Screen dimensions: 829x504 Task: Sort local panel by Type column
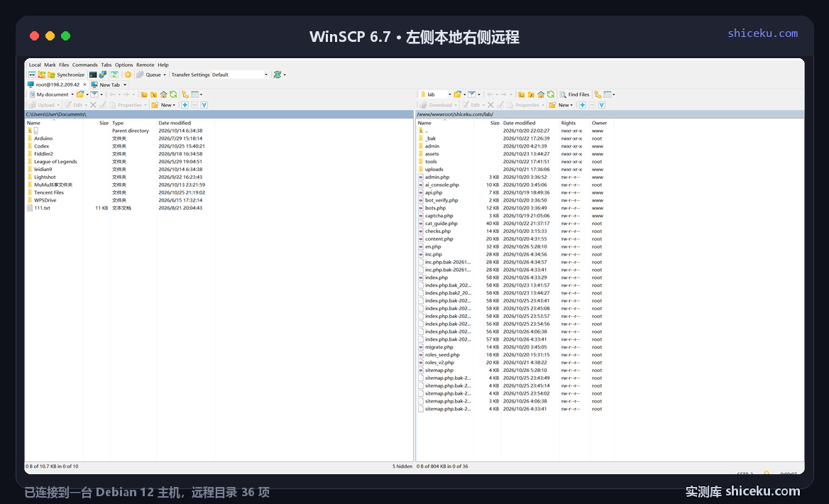click(133, 123)
